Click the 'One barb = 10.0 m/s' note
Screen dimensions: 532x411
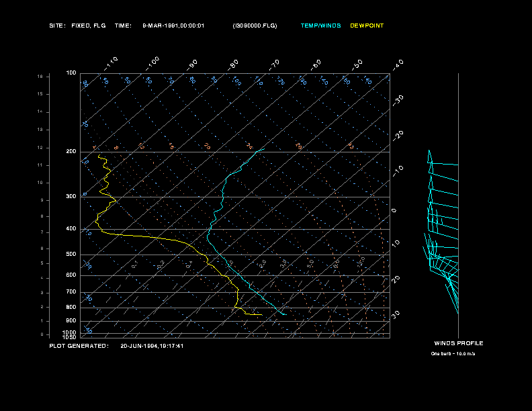click(x=453, y=354)
